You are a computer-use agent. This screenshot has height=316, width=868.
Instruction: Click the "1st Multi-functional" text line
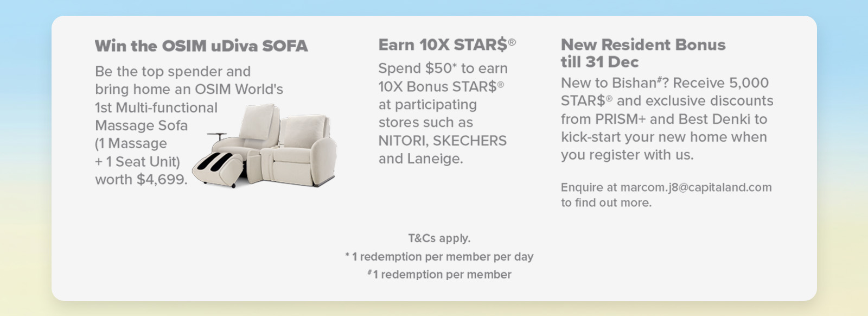[x=156, y=108]
